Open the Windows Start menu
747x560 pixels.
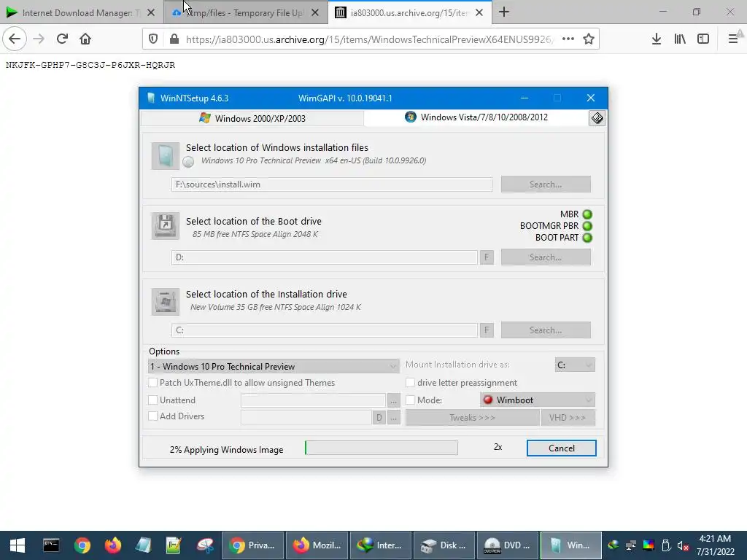18,545
